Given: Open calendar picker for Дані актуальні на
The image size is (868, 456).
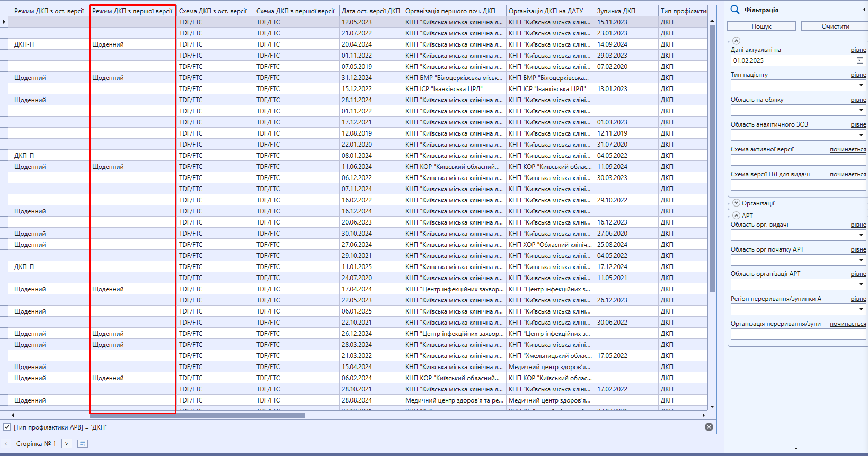Looking at the screenshot, I should 860,60.
